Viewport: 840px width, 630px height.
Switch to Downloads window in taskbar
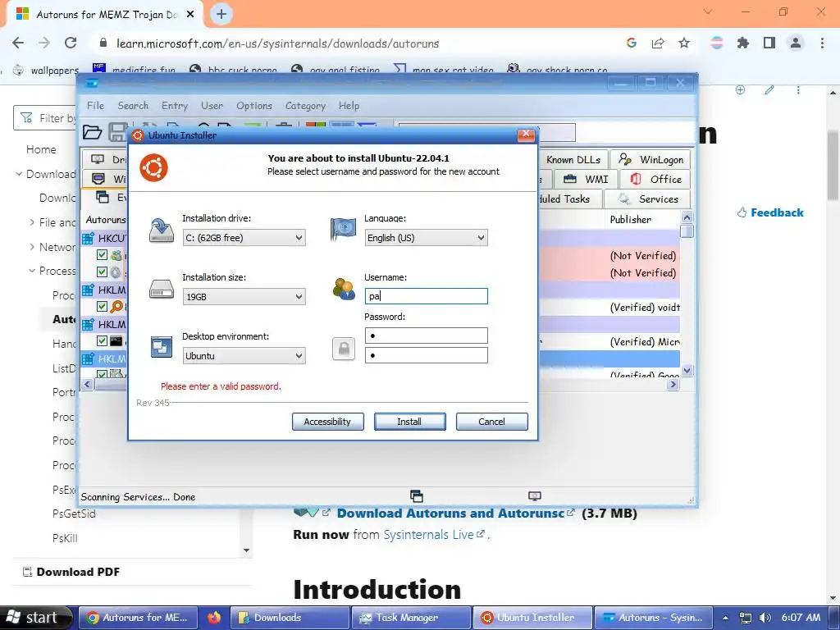point(290,618)
